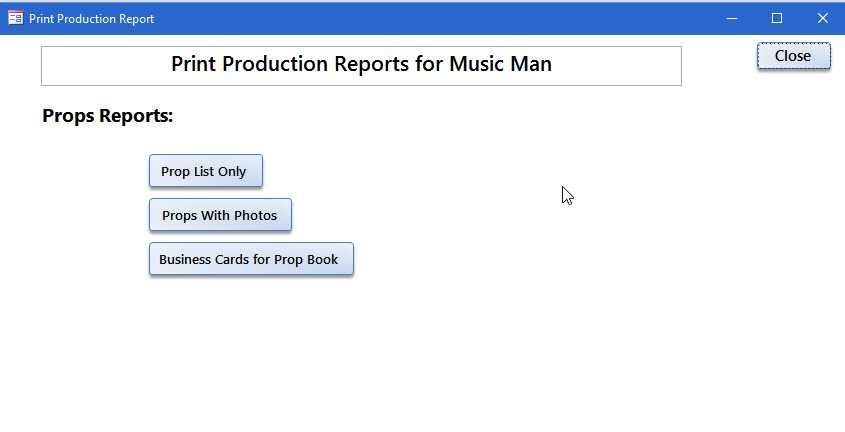Click the X icon in the title bar
The width and height of the screenshot is (845, 432).
click(x=822, y=18)
